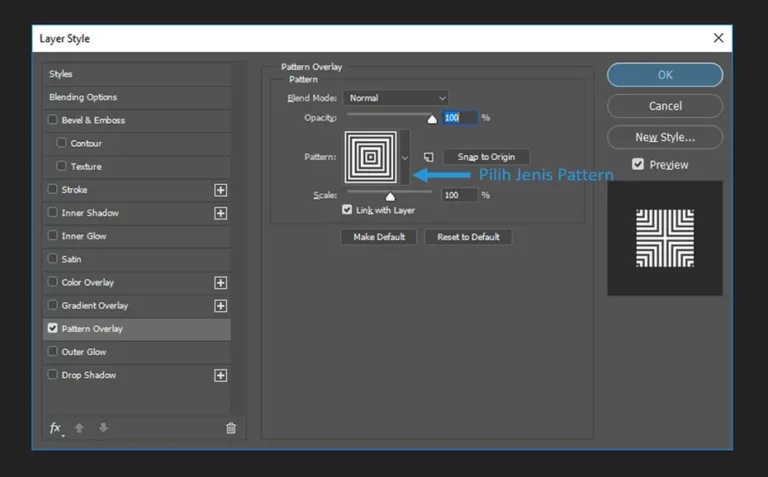The image size is (768, 477).
Task: Click the Scale percentage field
Action: click(x=459, y=195)
